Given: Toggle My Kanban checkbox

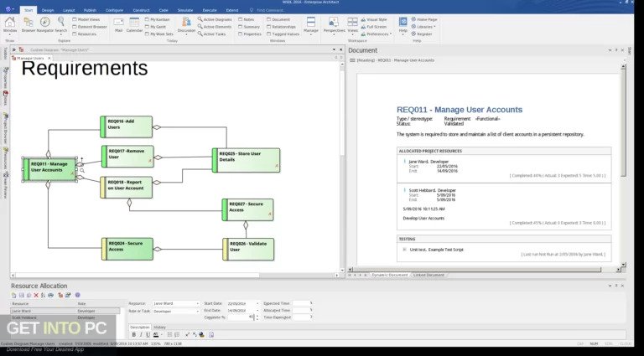Looking at the screenshot, I should [x=147, y=19].
